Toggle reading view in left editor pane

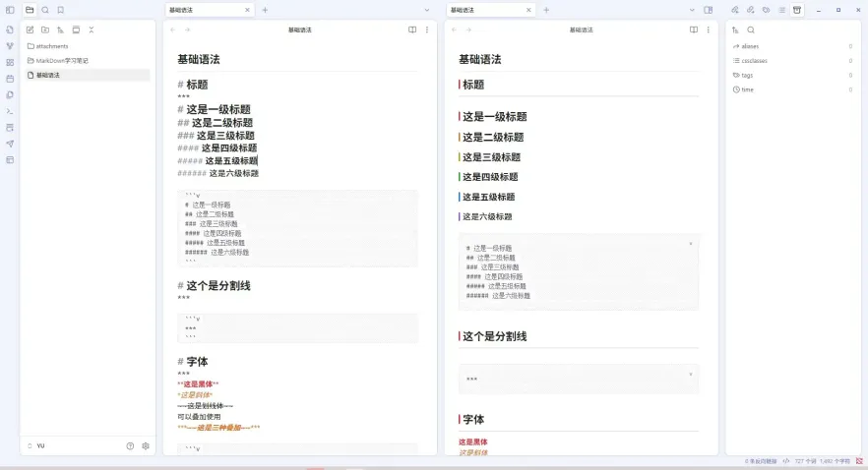click(x=412, y=29)
